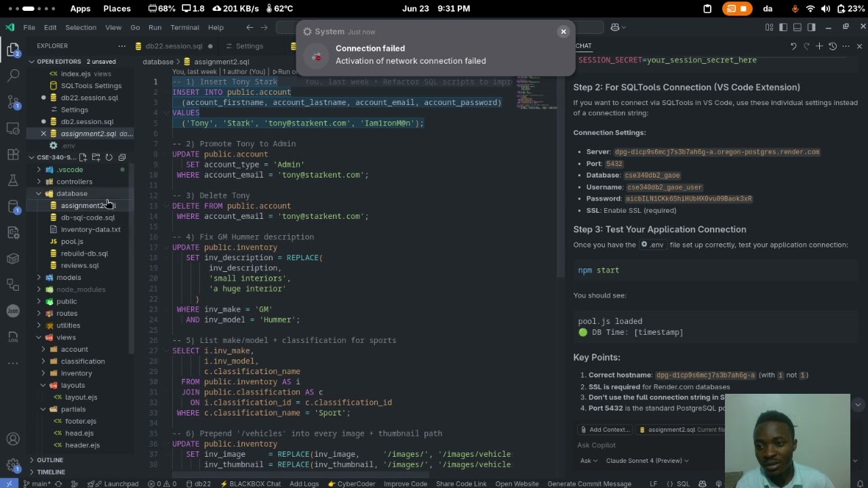Image resolution: width=868 pixels, height=488 pixels.
Task: Click New File icon in explorer header
Action: click(83, 157)
